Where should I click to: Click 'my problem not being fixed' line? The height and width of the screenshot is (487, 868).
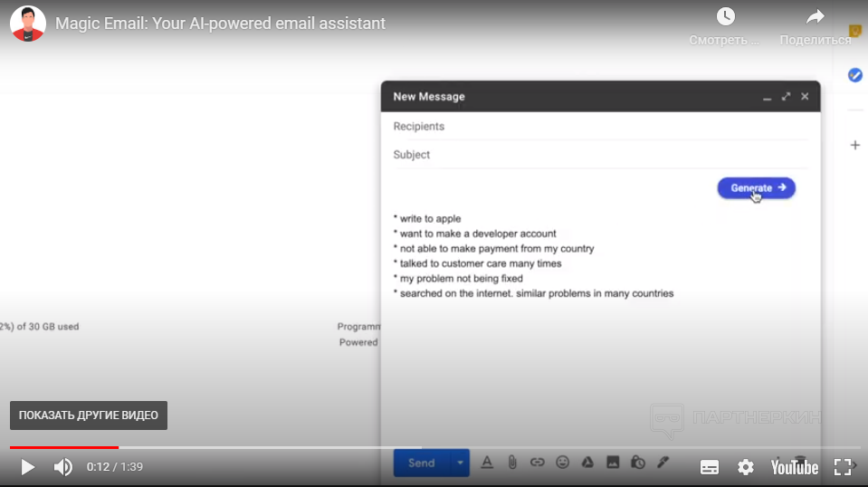458,279
